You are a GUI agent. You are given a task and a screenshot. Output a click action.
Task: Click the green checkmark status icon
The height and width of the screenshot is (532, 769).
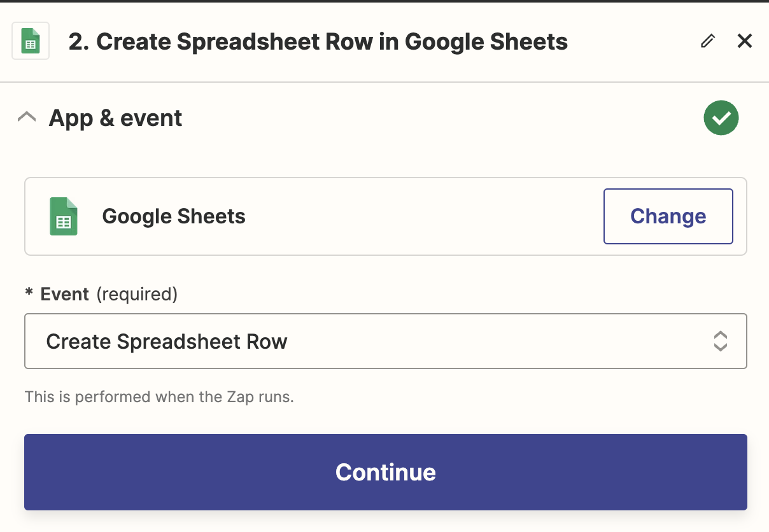pyautogui.click(x=721, y=118)
